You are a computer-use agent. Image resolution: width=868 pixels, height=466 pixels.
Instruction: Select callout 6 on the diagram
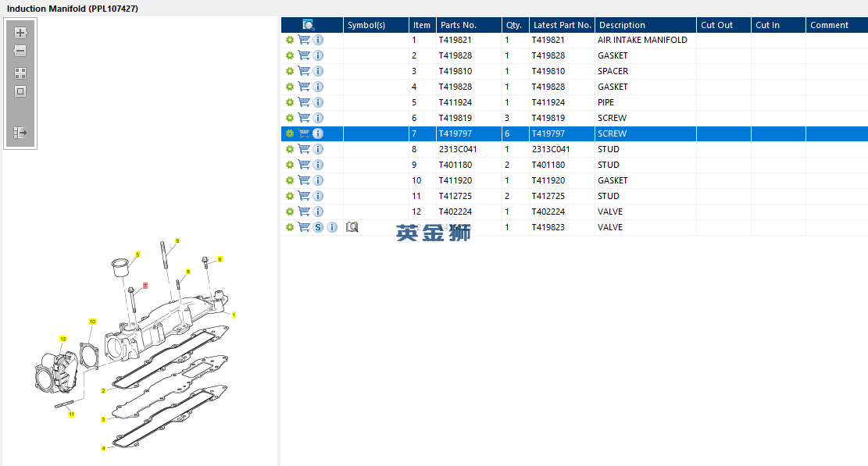coord(220,259)
